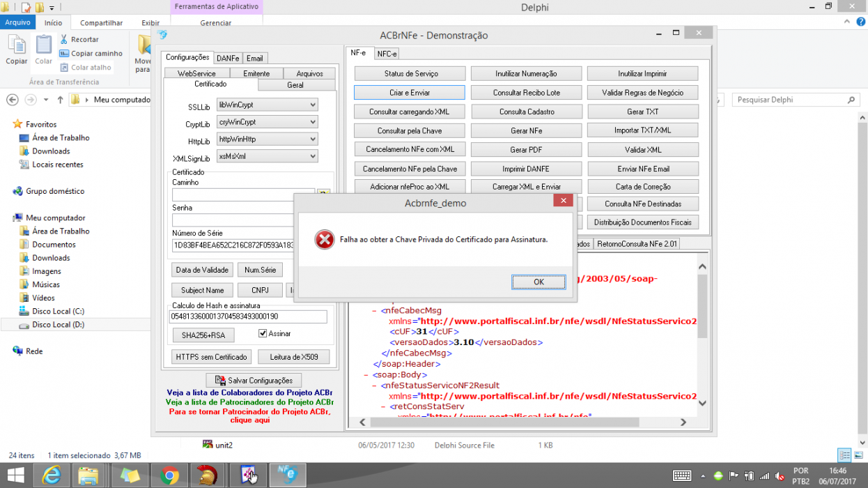Click the Número de Série field

[x=233, y=245]
